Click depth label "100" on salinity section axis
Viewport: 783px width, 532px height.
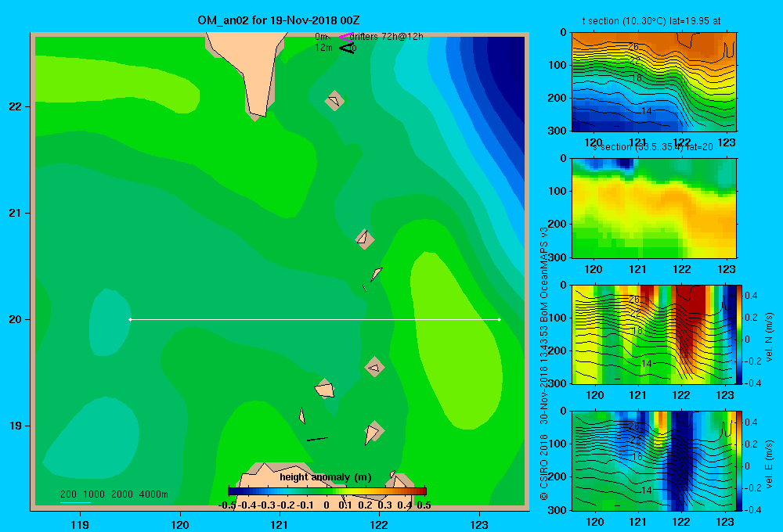557,191
